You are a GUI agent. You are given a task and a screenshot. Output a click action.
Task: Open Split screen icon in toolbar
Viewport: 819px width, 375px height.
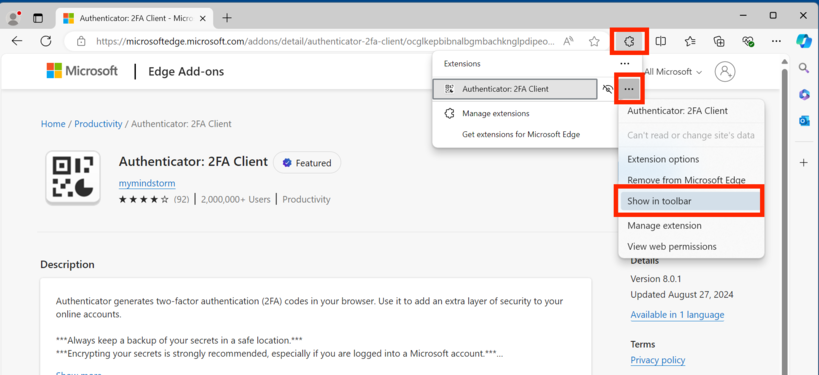tap(660, 41)
